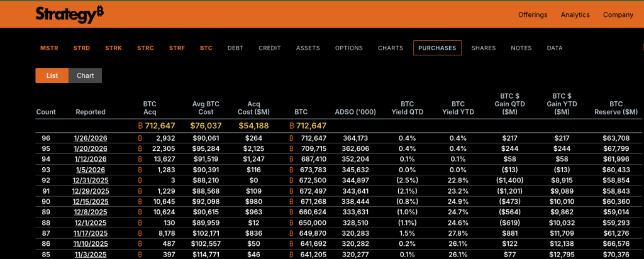Click the BTC Reserve ($M) column header
This screenshot has width=644, height=259.
click(616, 107)
